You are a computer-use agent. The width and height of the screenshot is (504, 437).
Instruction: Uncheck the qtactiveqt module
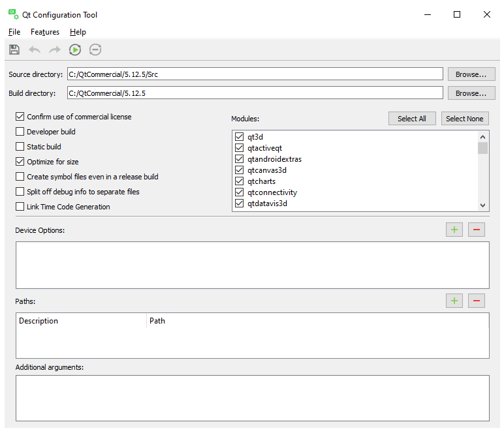(239, 148)
